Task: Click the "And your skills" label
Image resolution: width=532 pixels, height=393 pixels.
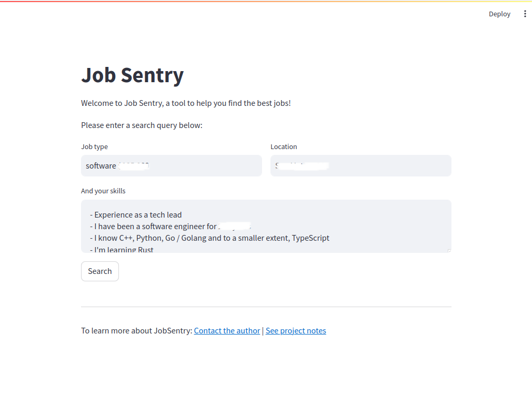Action: click(103, 191)
